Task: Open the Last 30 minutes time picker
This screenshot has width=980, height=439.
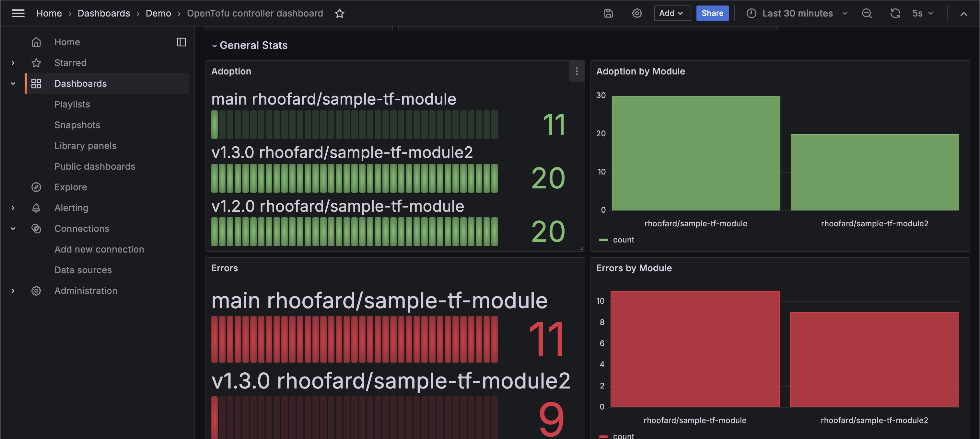Action: coord(797,13)
